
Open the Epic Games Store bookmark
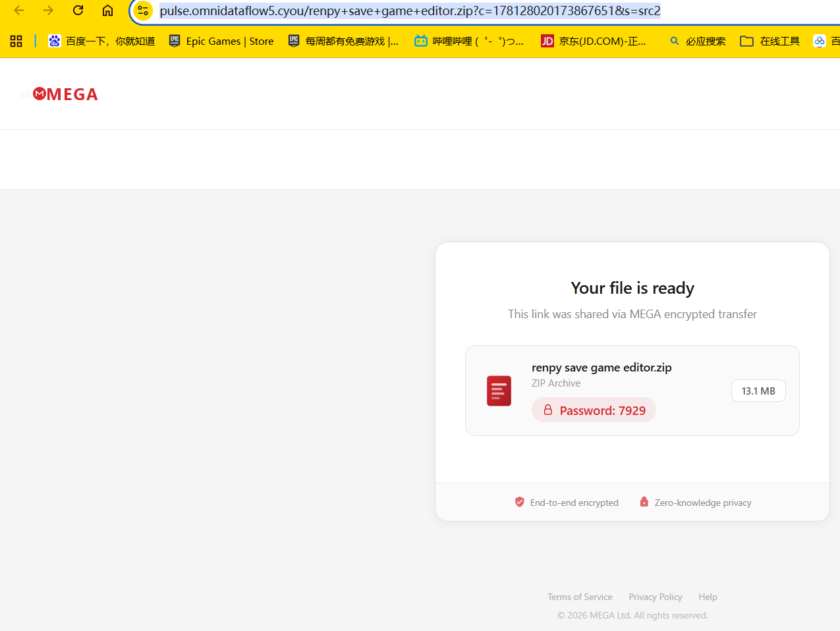click(221, 41)
